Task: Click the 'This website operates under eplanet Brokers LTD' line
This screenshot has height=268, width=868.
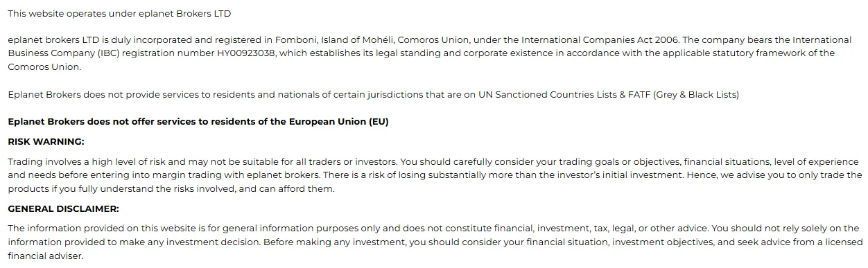Action: pyautogui.click(x=119, y=14)
